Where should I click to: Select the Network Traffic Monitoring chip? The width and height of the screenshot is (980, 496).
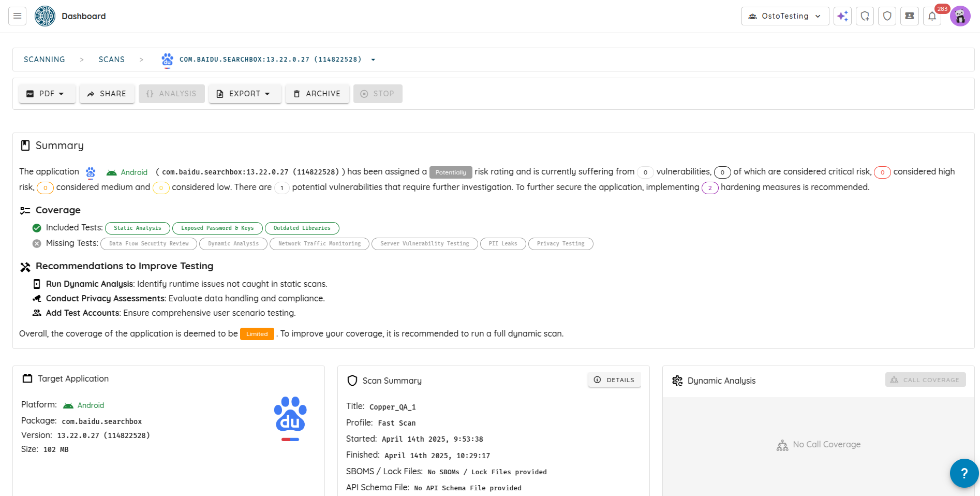coord(320,244)
